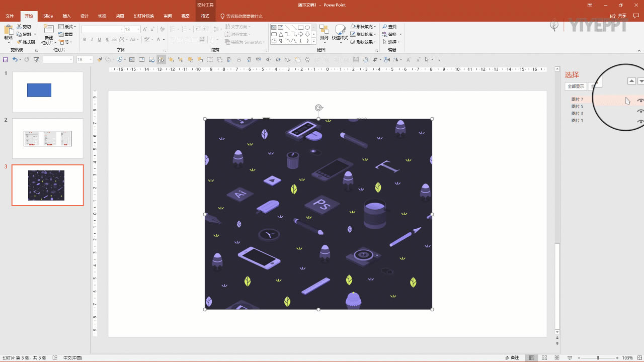Click Cut (剪切) in clipboard group
The width and height of the screenshot is (644, 362).
click(x=24, y=27)
